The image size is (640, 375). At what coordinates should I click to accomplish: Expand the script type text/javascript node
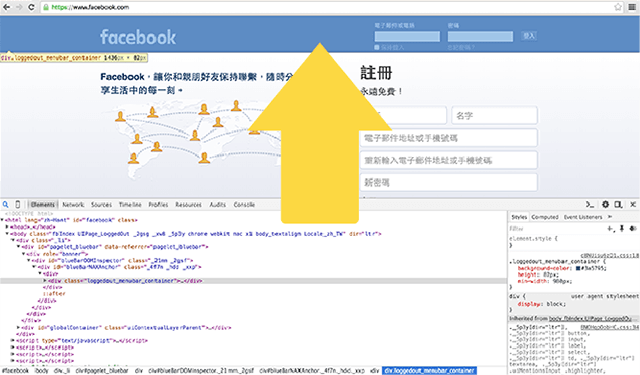pyautogui.click(x=13, y=340)
